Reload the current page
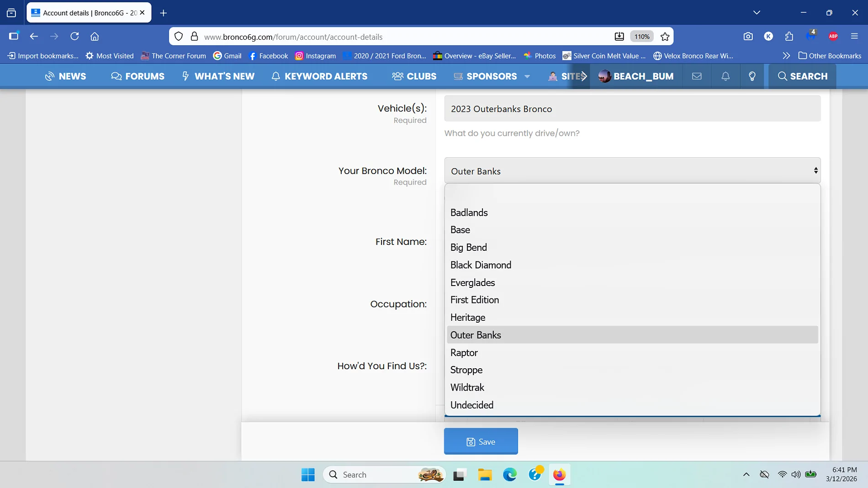This screenshot has width=868, height=488. click(x=74, y=37)
